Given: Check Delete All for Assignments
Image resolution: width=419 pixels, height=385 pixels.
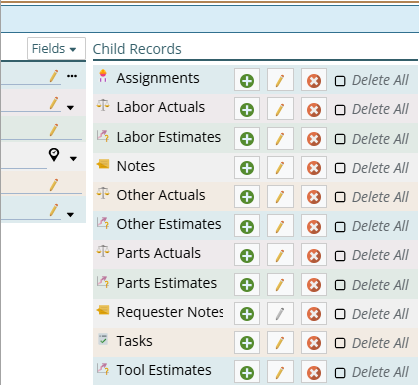Looking at the screenshot, I should [340, 81].
